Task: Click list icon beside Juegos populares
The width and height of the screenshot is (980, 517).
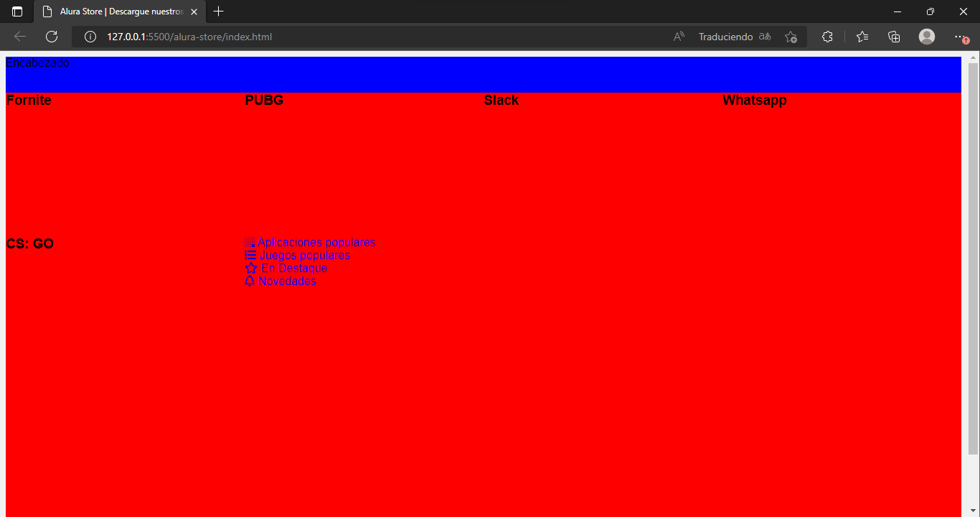Action: tap(250, 255)
